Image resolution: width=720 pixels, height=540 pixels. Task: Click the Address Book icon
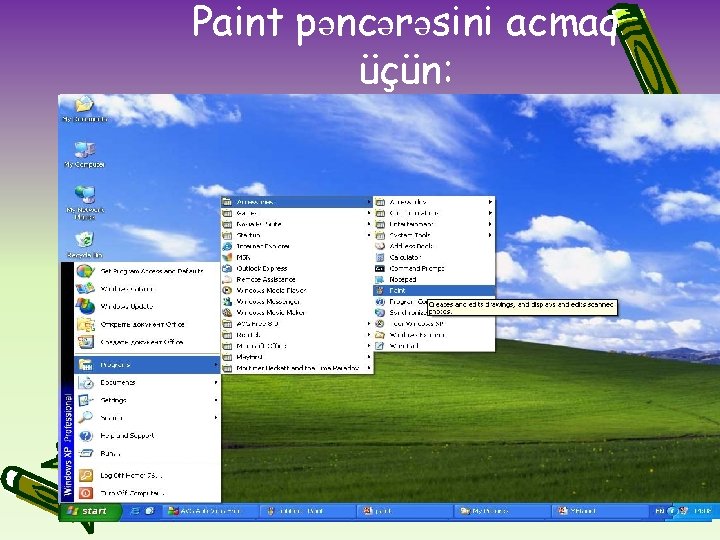(380, 246)
